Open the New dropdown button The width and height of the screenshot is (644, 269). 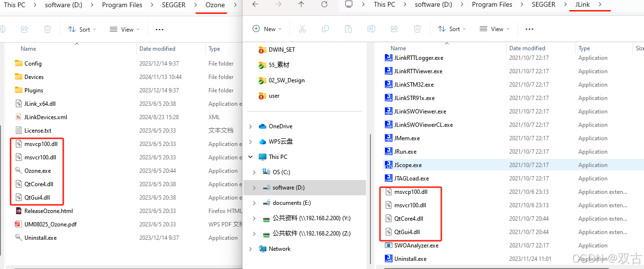pyautogui.click(x=267, y=29)
